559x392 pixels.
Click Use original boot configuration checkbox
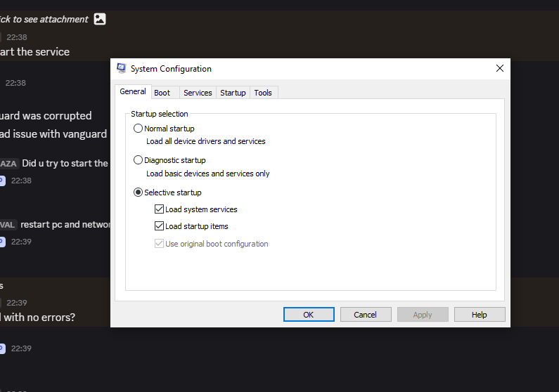point(159,244)
